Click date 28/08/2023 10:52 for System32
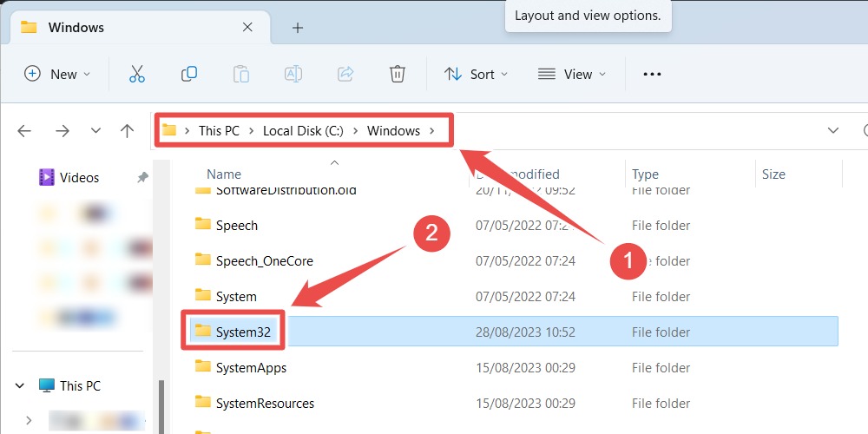The image size is (868, 434). point(525,332)
